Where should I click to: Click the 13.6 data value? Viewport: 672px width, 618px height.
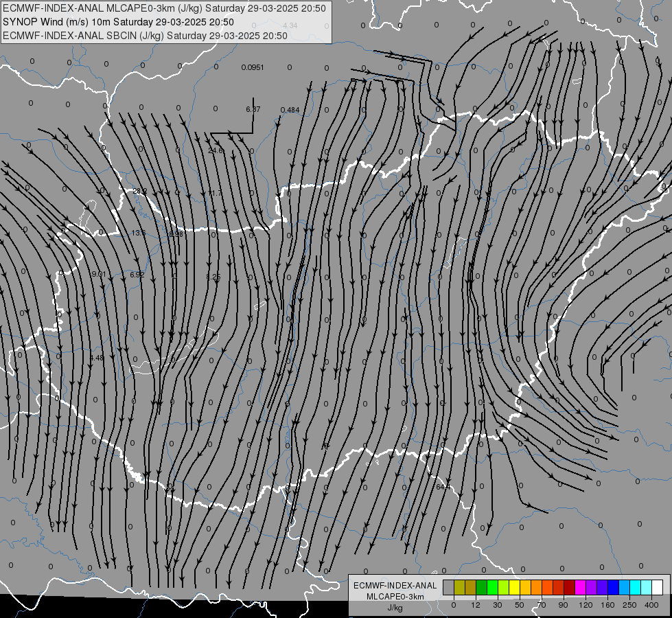click(x=139, y=233)
